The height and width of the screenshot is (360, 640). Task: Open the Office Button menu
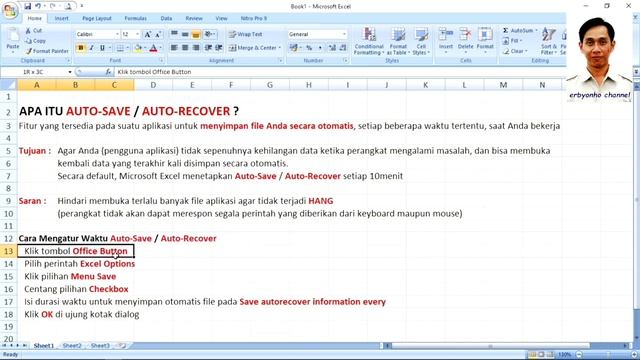coord(9,11)
